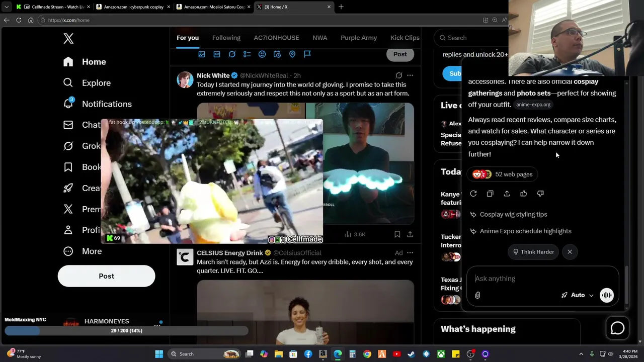Switch to the Cellfmade Stream browser tab
Viewport: 644px width, 362px height.
(x=53, y=7)
